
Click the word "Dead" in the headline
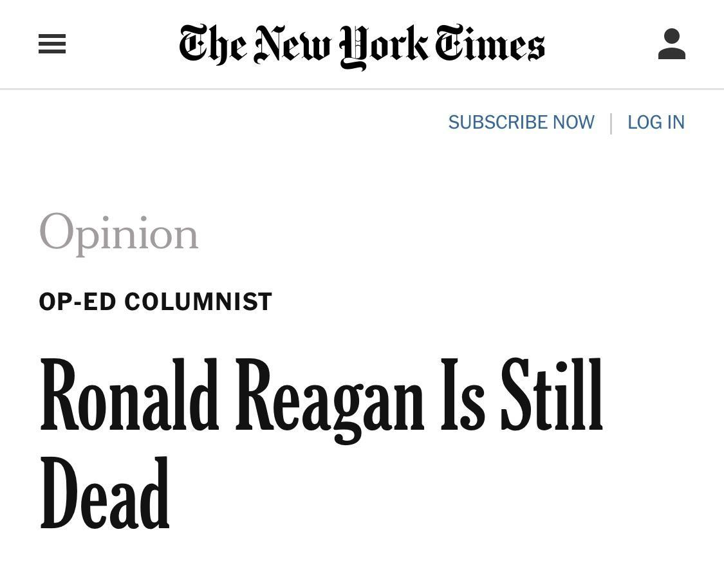[105, 492]
